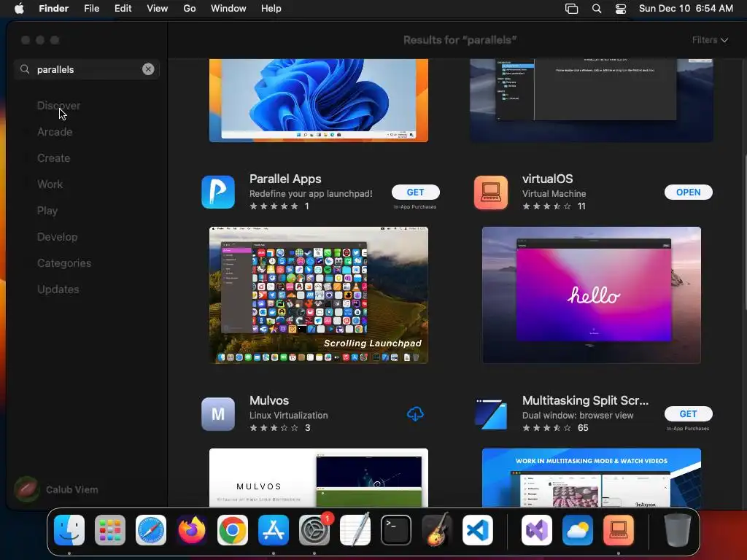The image size is (747, 560).
Task: Select Play in sidebar
Action: click(x=47, y=211)
